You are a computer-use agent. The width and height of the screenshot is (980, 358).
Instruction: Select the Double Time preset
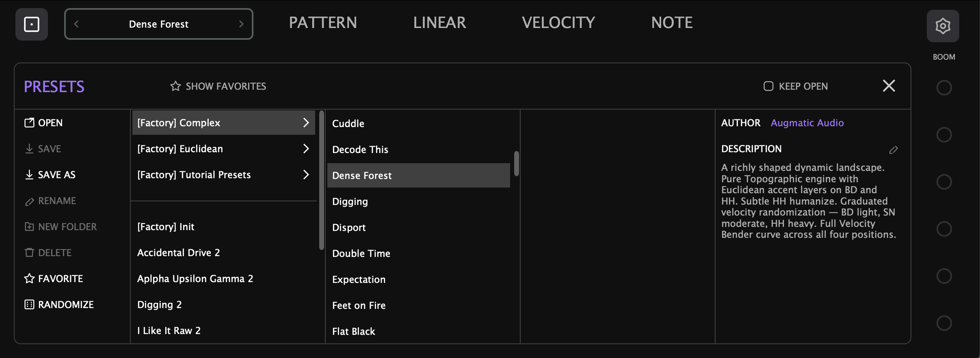361,253
